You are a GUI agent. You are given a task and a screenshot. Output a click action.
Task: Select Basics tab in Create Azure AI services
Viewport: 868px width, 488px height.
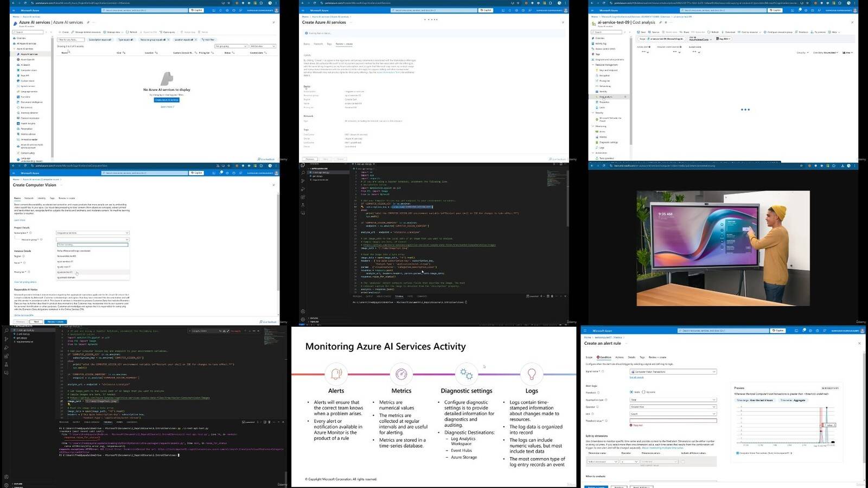(307, 44)
